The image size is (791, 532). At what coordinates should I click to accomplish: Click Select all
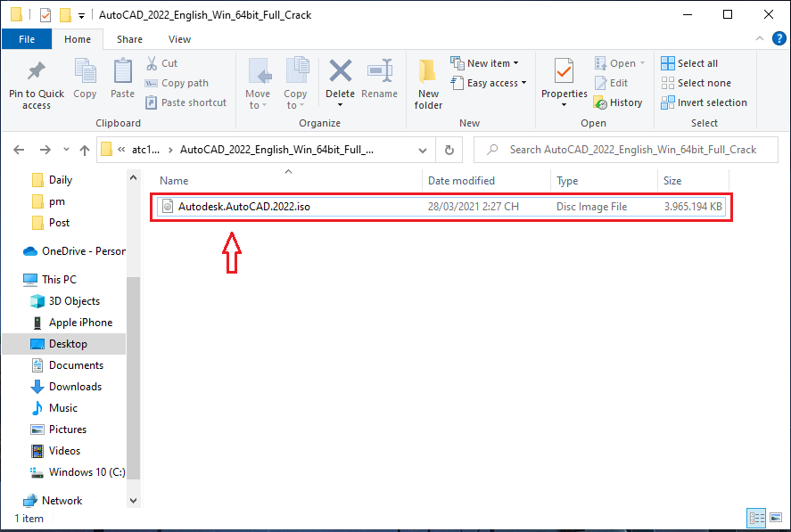click(x=689, y=63)
